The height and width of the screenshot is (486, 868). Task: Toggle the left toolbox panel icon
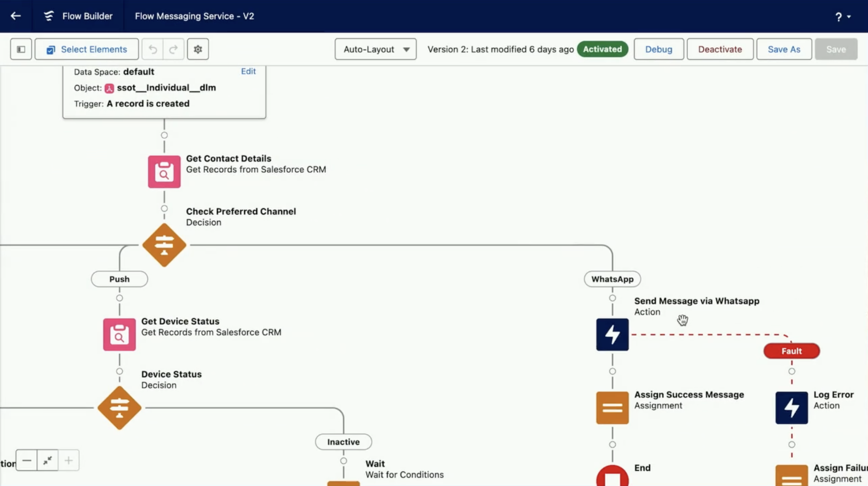click(x=21, y=49)
